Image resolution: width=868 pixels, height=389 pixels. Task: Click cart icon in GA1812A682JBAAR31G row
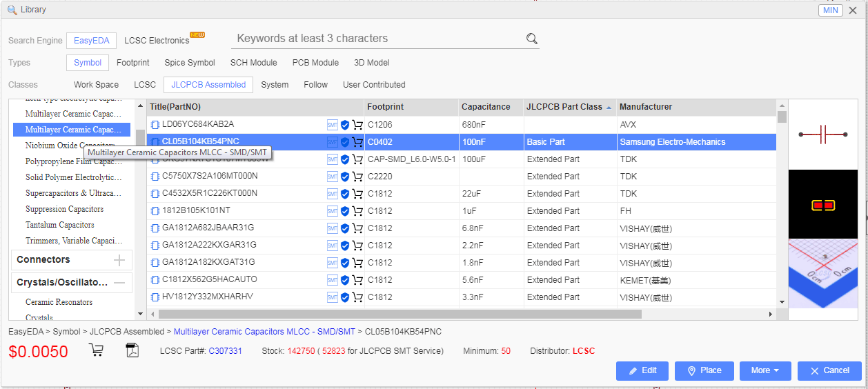[x=357, y=228]
